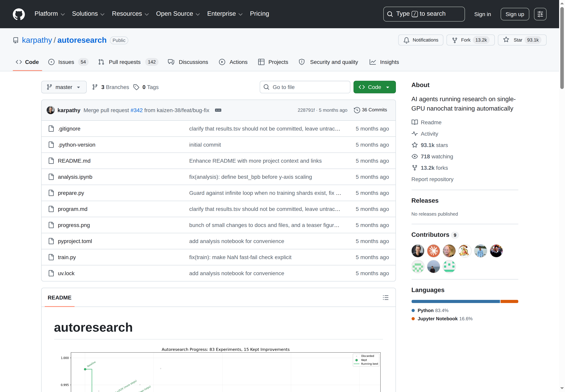
Task: Open pull request #342 link
Action: (137, 110)
